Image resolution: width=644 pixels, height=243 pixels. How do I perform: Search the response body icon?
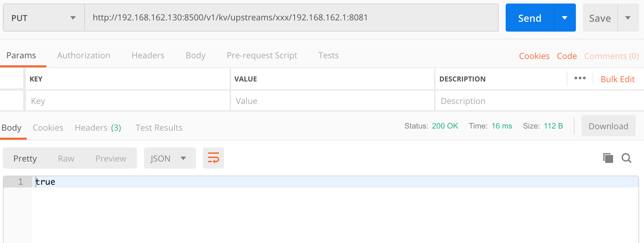coord(626,158)
